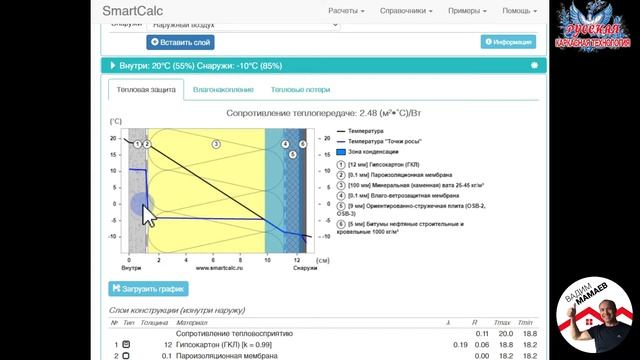Click legend item Ориентированно-стружечная плита
640x360 pixels.
click(411, 209)
